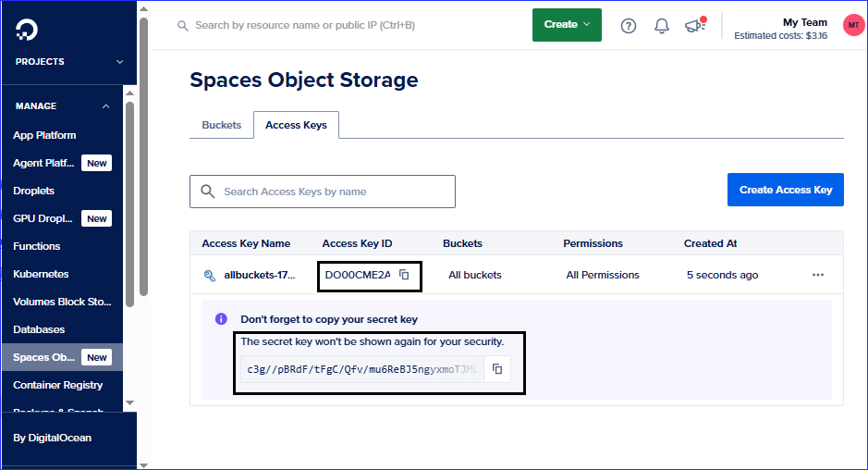Image resolution: width=868 pixels, height=470 pixels.
Task: Open the Create dropdown
Action: [567, 25]
